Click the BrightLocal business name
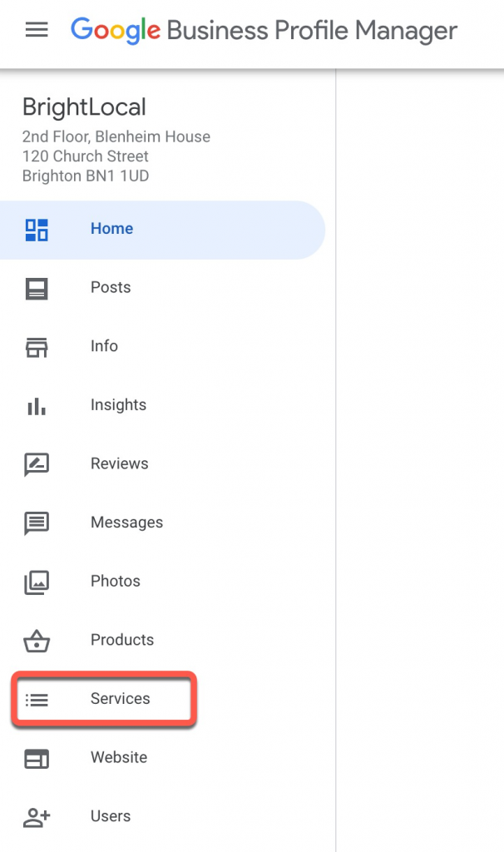Viewport: 504px width, 852px height. (84, 106)
